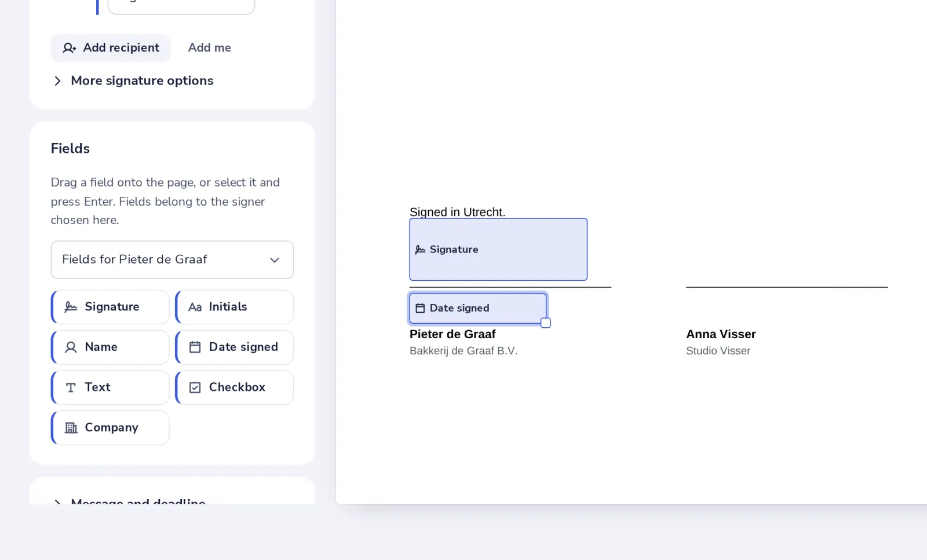Click the checkmark icon beside Checkbox

point(195,387)
